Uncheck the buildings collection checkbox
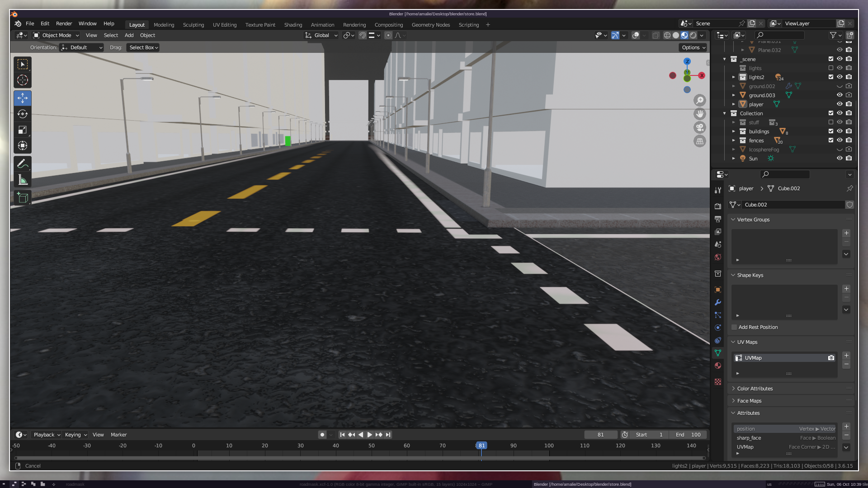The width and height of the screenshot is (868, 488). 830,131
